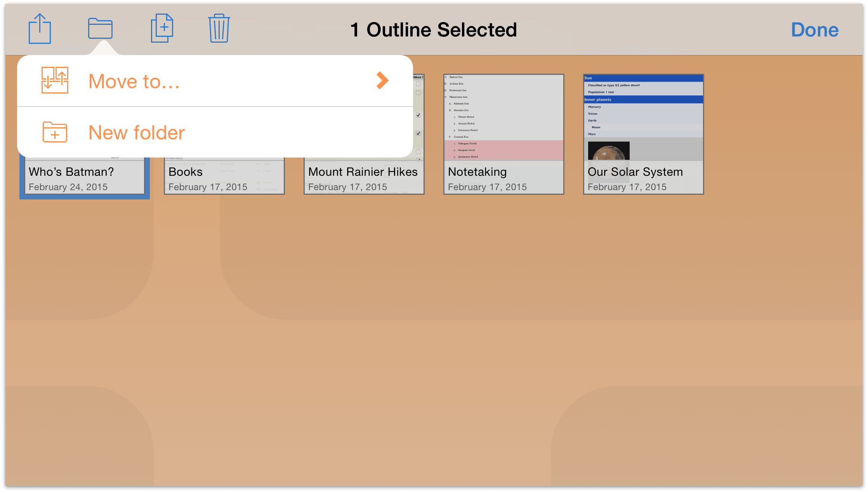Click the "Our Solar System" title text
The image size is (868, 492).
[x=635, y=172]
